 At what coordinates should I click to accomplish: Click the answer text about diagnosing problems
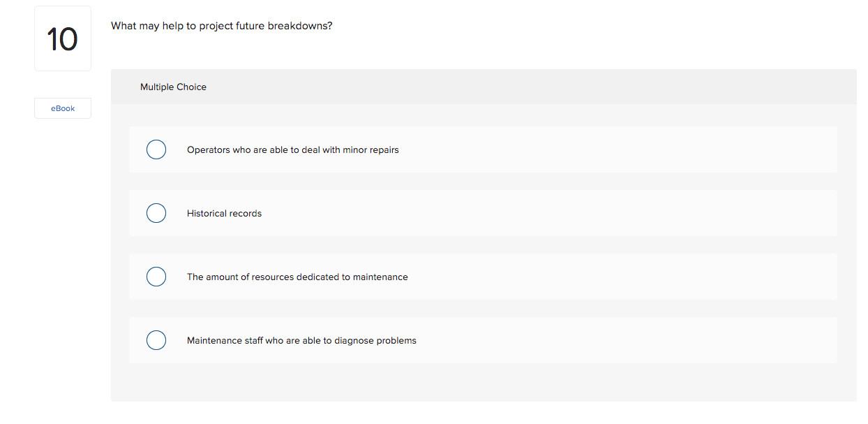(301, 340)
